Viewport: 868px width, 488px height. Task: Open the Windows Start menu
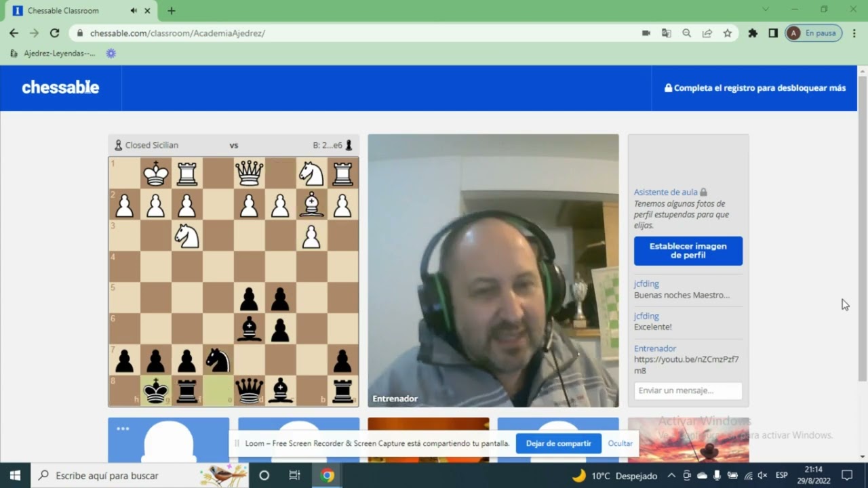click(x=15, y=475)
